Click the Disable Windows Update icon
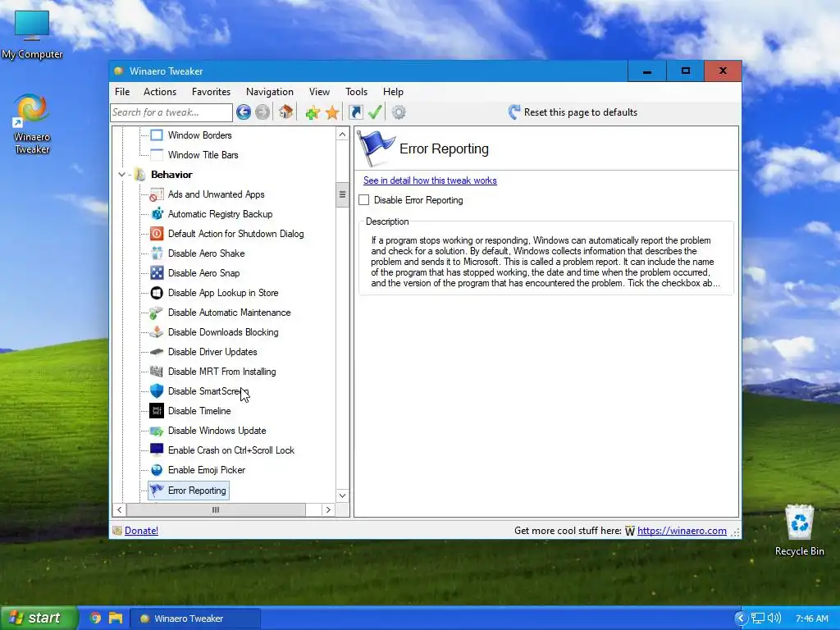The height and width of the screenshot is (630, 840). (x=157, y=431)
